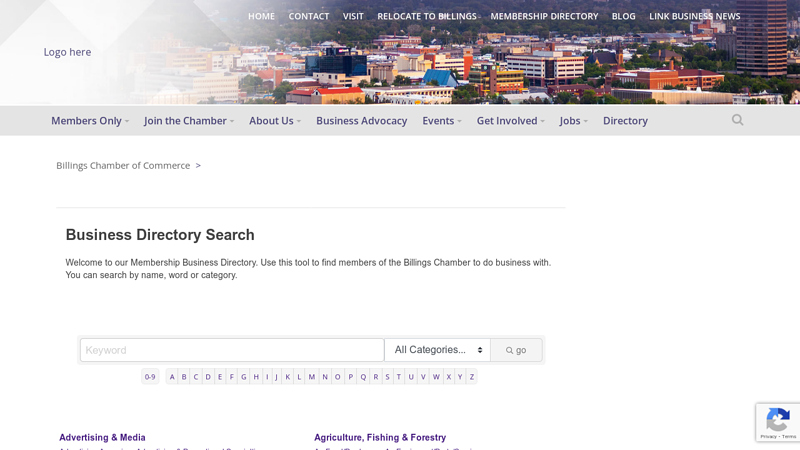Expand the Events dropdown
This screenshot has width=800, height=450.
tap(442, 121)
